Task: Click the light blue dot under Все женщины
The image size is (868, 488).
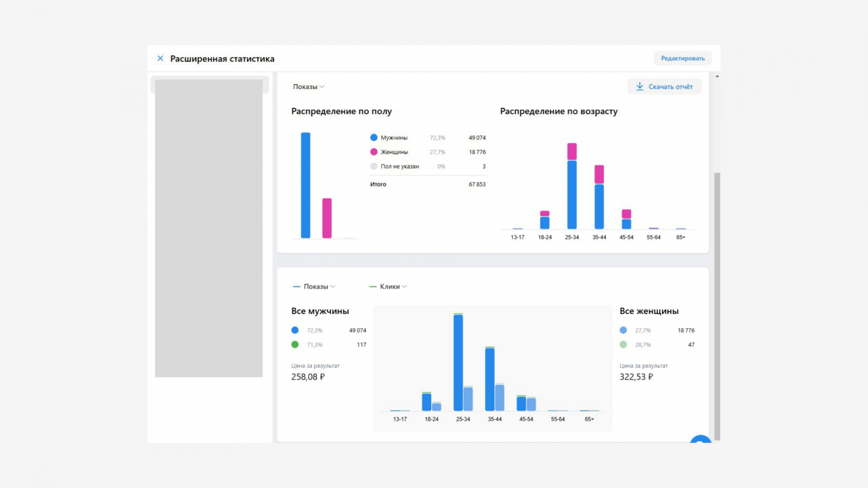Action: [623, 330]
